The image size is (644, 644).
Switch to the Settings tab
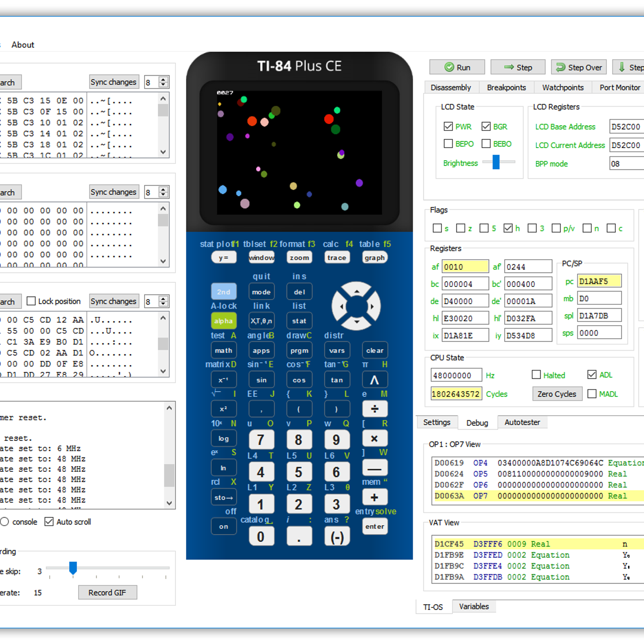point(437,422)
